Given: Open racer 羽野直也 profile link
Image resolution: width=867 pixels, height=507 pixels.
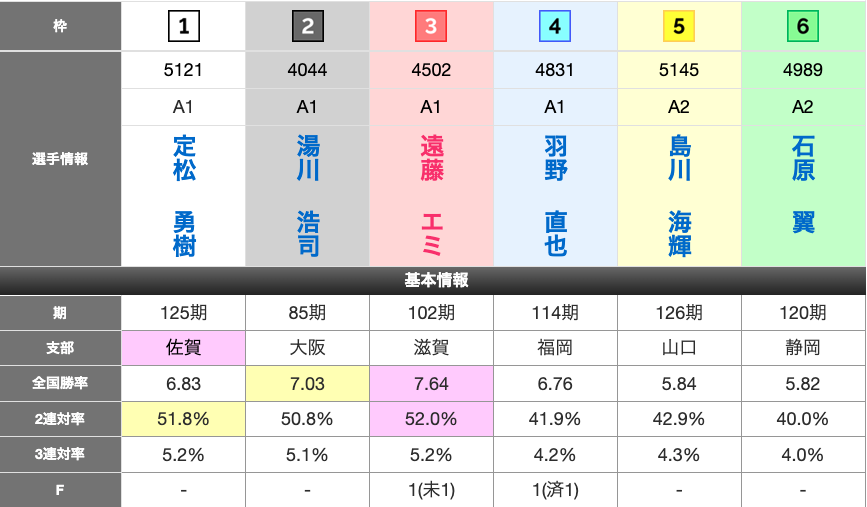Looking at the screenshot, I should point(556,196).
